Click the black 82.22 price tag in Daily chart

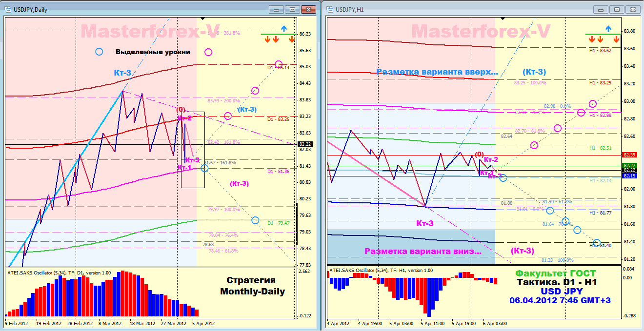click(x=305, y=144)
